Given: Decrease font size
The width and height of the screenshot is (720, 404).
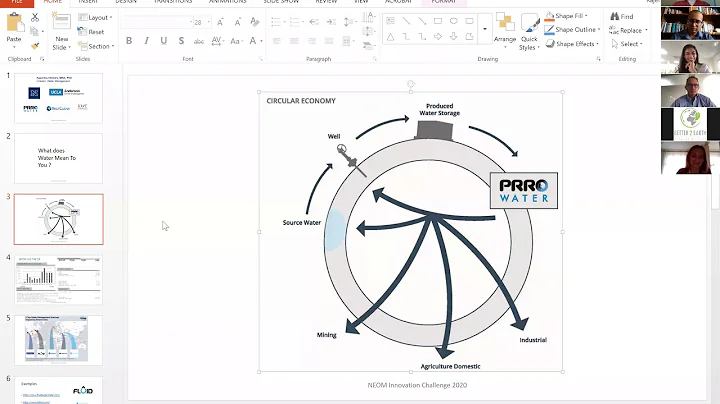Looking at the screenshot, I should coord(237,22).
